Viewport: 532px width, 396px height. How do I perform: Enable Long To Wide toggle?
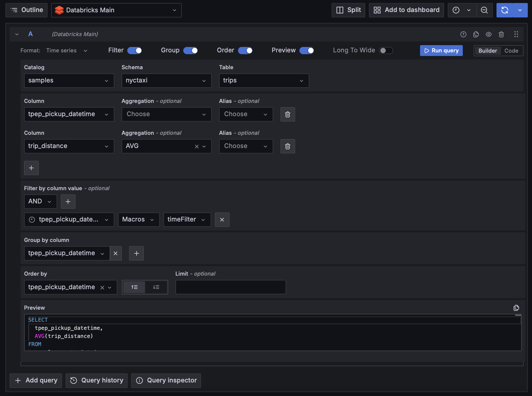click(x=386, y=51)
